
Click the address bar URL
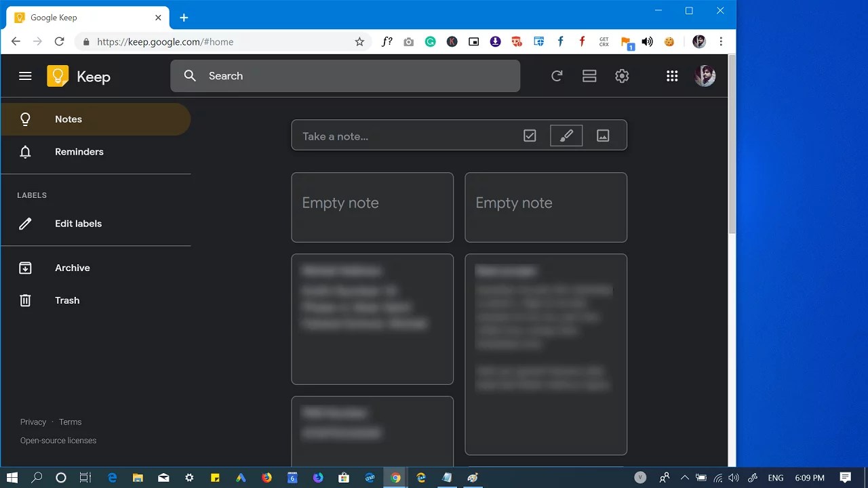165,41
